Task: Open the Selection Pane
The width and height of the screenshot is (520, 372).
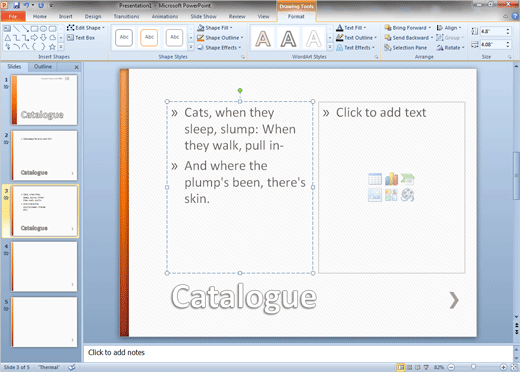Action: pos(406,48)
